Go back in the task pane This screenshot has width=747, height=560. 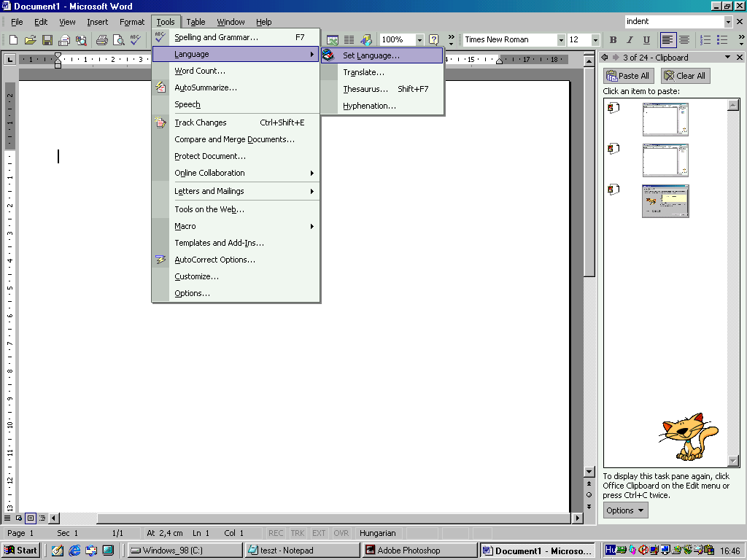tap(605, 57)
